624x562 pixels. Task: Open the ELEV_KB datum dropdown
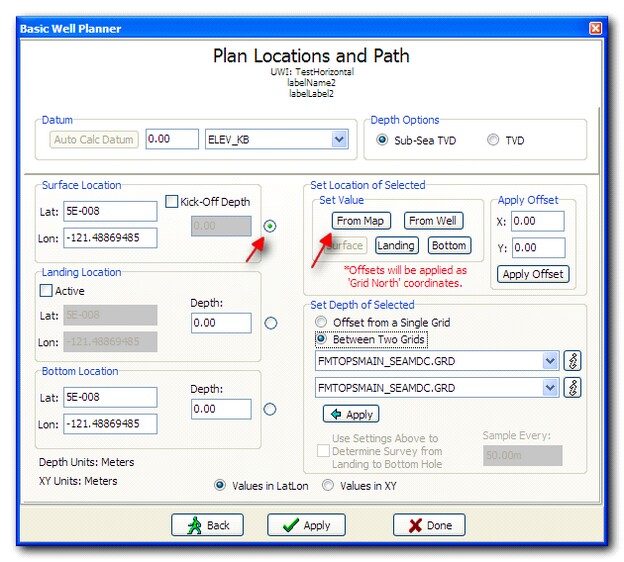pos(339,140)
